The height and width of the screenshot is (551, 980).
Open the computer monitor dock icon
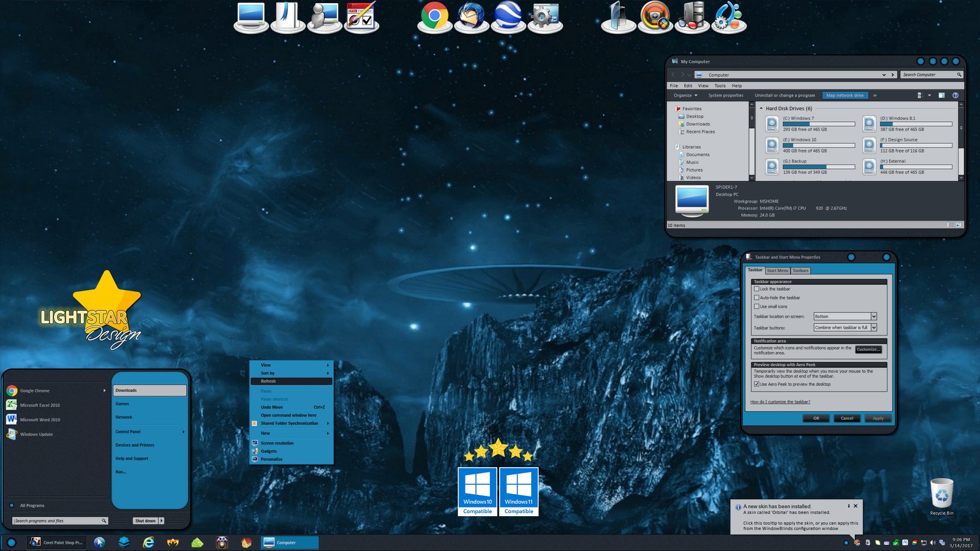[251, 17]
